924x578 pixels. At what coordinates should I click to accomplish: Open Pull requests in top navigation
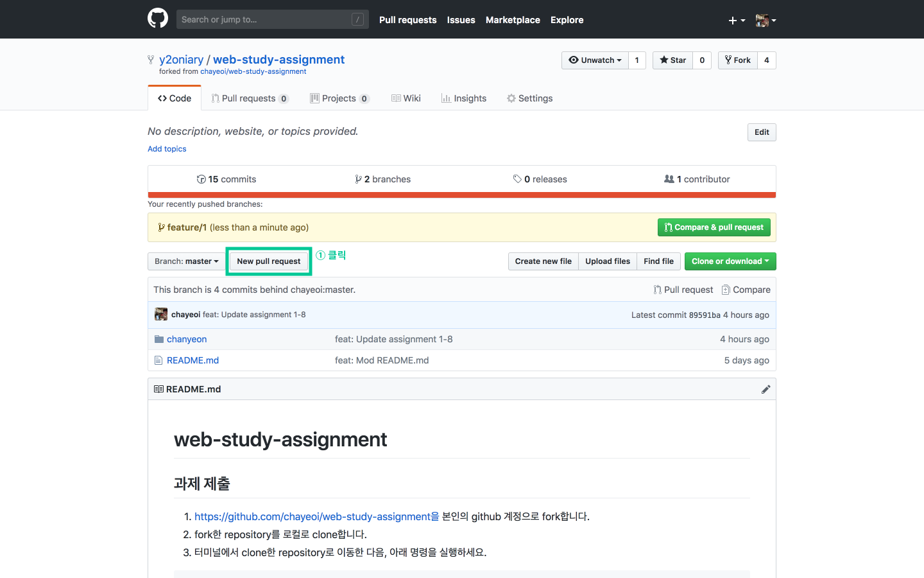407,20
